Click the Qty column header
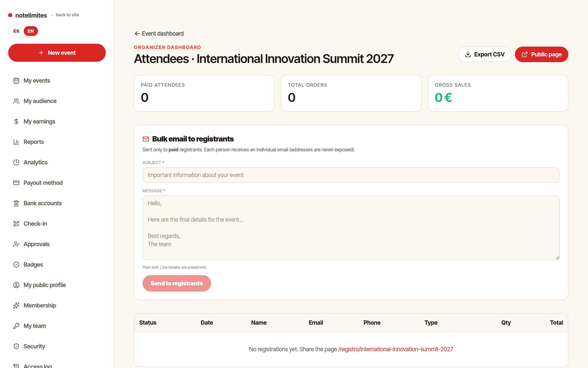 pyautogui.click(x=506, y=322)
